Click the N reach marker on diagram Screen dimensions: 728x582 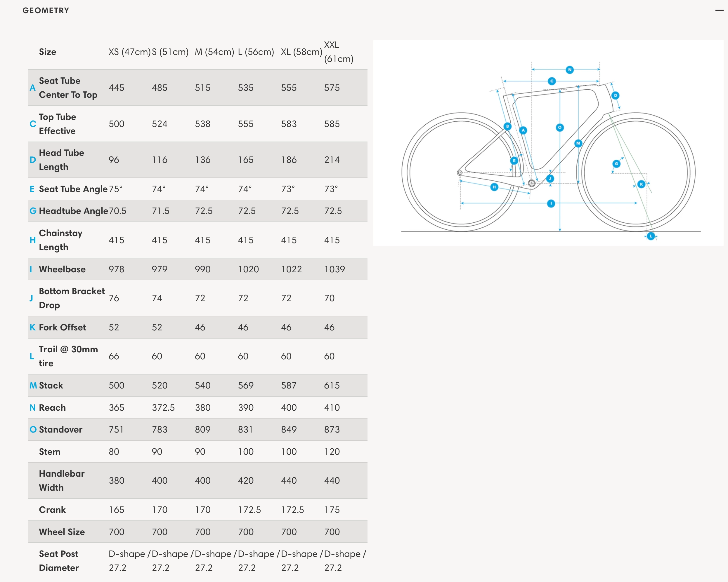(570, 70)
